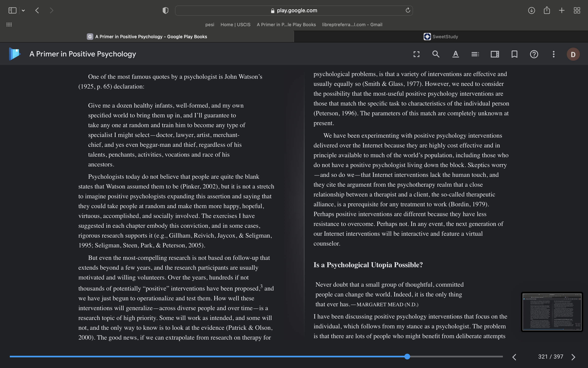Open the table of contents icon
This screenshot has width=588, height=368.
coord(475,54)
